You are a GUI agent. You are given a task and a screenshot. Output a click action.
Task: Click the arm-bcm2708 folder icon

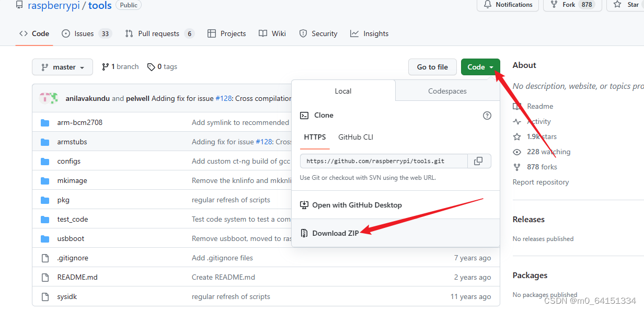[x=45, y=123]
